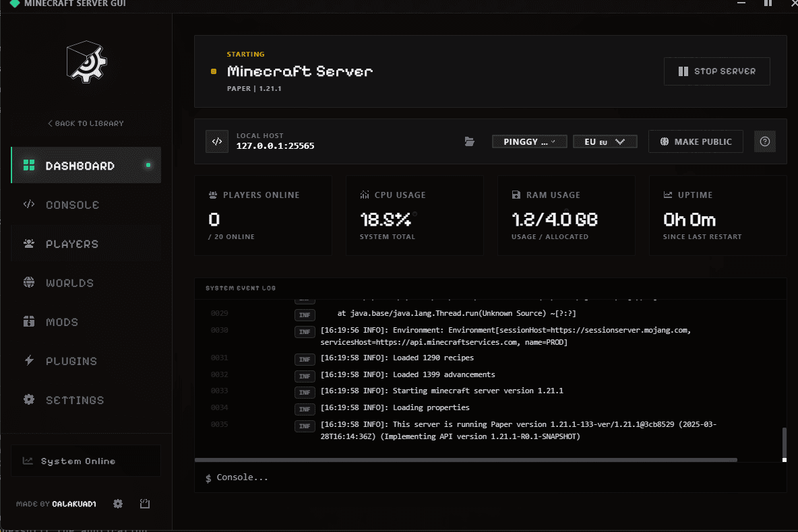Click the pause icon inside Stop Server
This screenshot has width=798, height=532.
(x=683, y=71)
